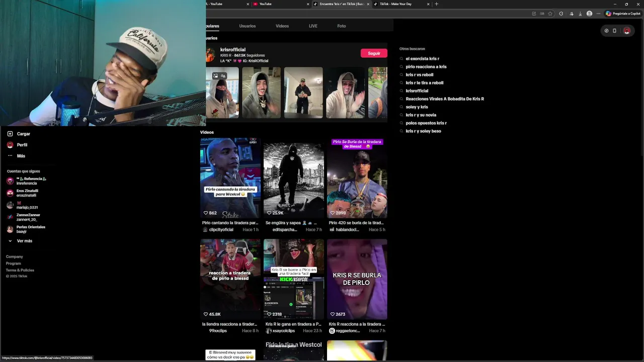The image size is (644, 362).
Task: Select suggestion 'polos opuestos kris r'
Action: (x=426, y=123)
